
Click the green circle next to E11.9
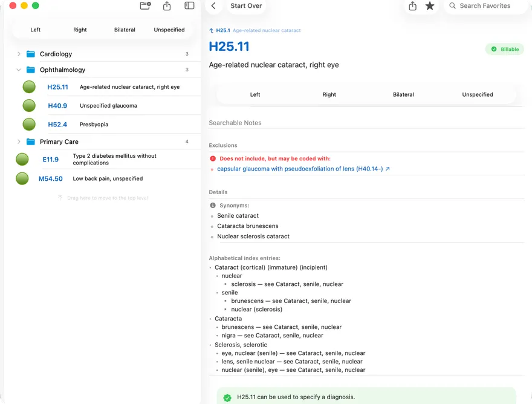coord(22,159)
